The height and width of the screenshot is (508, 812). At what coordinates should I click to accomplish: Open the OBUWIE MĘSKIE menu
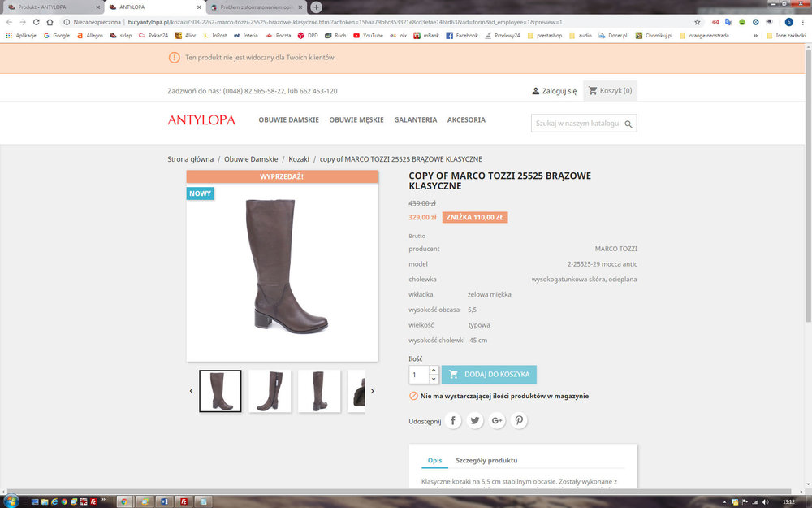356,119
